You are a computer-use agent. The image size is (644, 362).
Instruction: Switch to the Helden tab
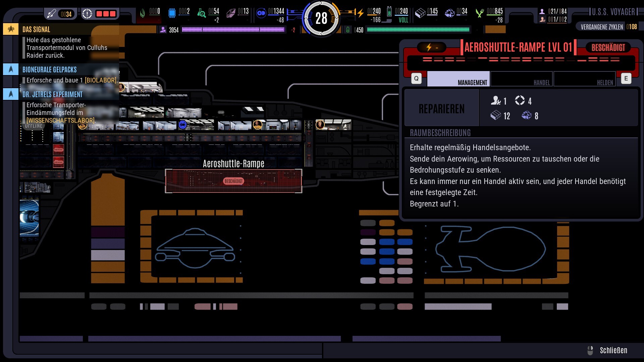point(584,79)
